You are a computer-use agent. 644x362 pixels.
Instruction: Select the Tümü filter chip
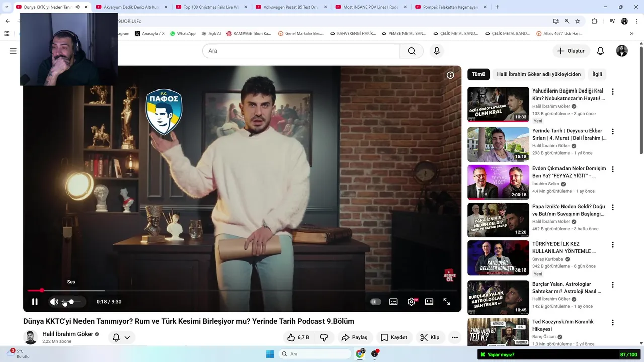tap(478, 74)
